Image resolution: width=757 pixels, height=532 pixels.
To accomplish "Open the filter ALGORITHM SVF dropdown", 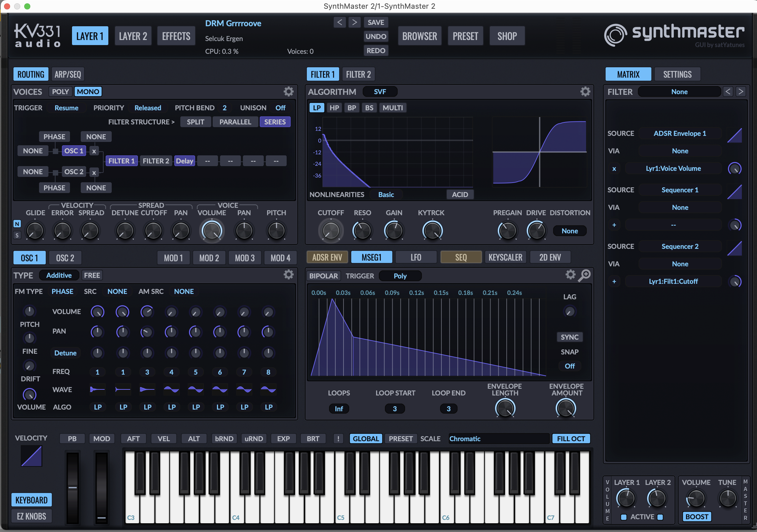I will coord(380,91).
